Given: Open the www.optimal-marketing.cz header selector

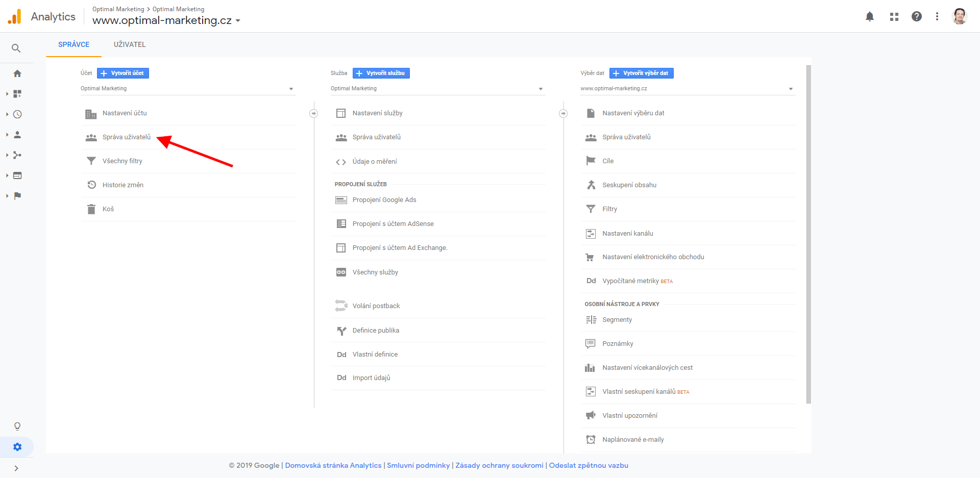Looking at the screenshot, I should 166,20.
